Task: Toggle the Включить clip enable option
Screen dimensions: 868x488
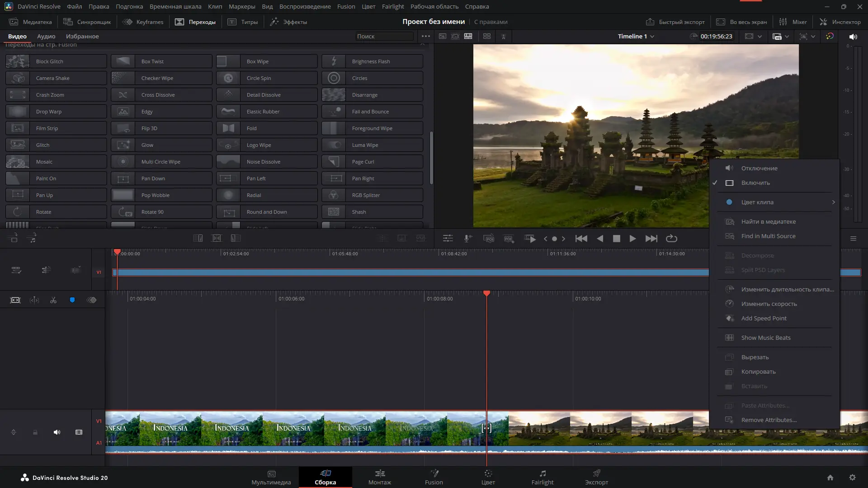Action: (755, 183)
